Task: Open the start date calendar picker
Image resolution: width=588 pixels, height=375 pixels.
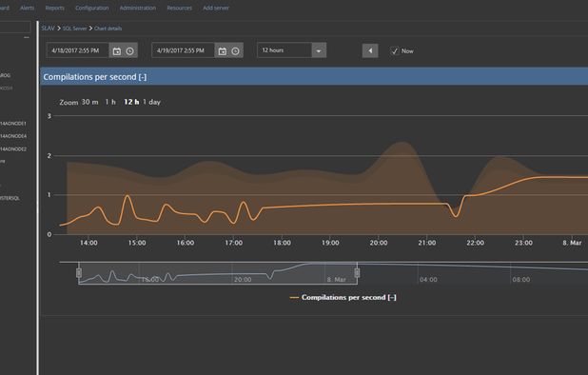Action: click(117, 51)
